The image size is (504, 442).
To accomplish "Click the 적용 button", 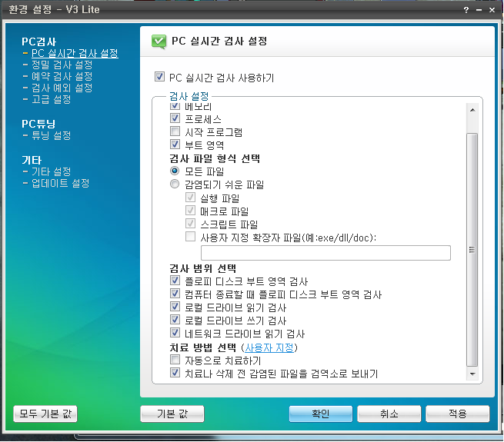I will tap(457, 414).
